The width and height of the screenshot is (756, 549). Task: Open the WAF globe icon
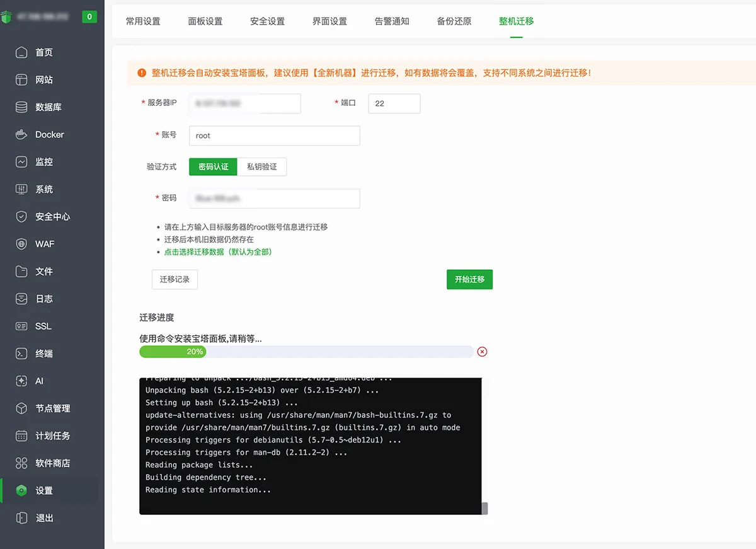pyautogui.click(x=21, y=244)
